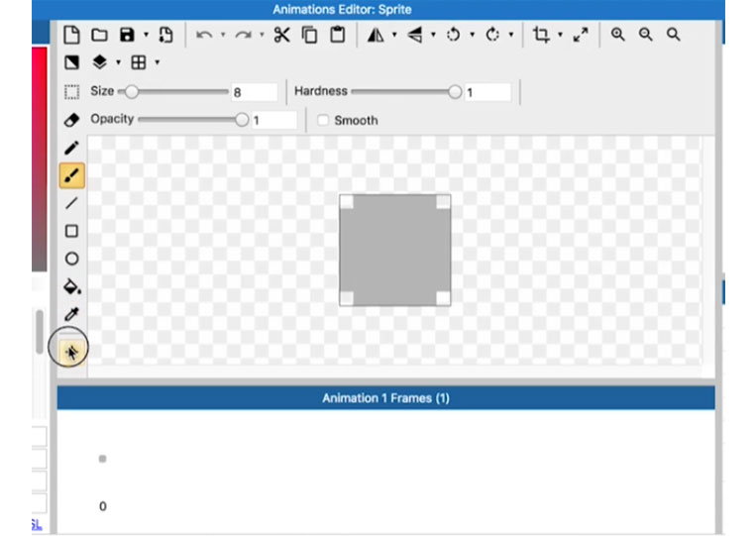Viewport: 756px width, 536px height.
Task: Expand vertical flip options arrow
Action: tap(433, 35)
